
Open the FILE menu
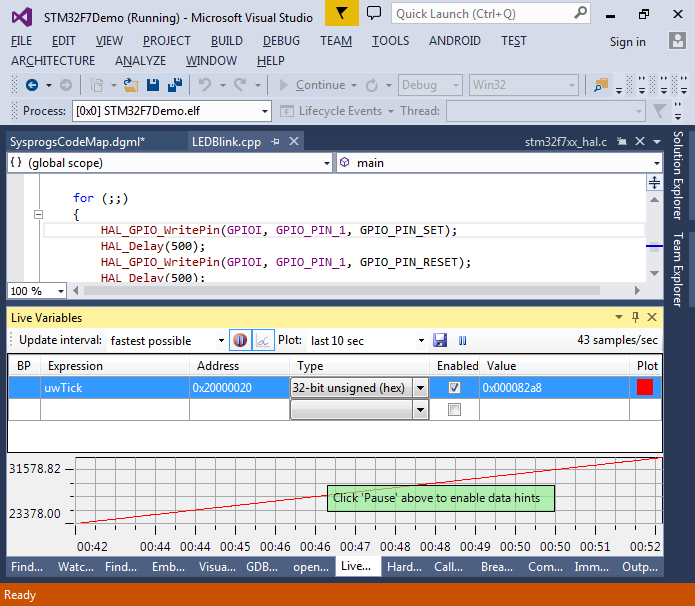point(21,41)
